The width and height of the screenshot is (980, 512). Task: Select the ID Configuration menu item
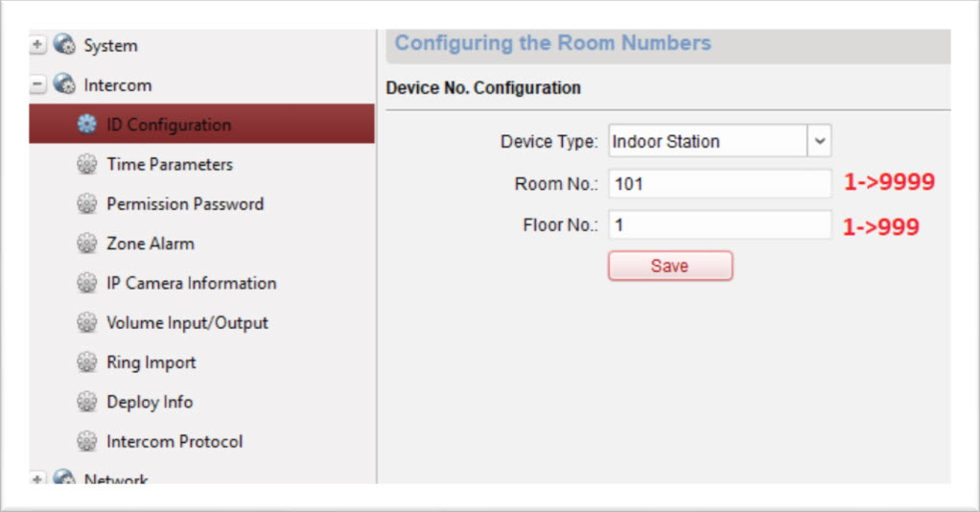pyautogui.click(x=169, y=125)
